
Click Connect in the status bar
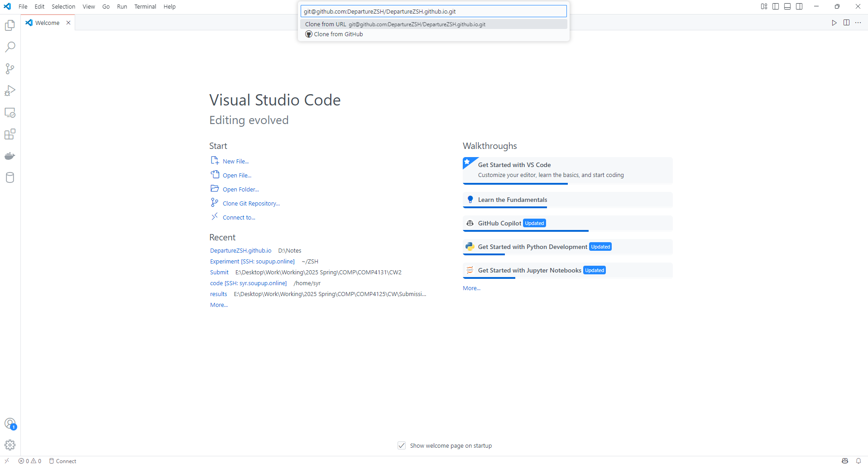(x=63, y=461)
